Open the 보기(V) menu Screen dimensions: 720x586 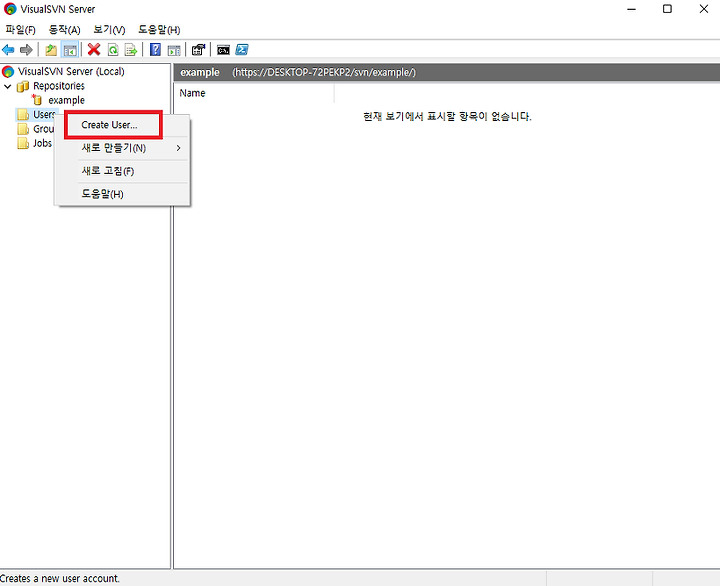[109, 30]
